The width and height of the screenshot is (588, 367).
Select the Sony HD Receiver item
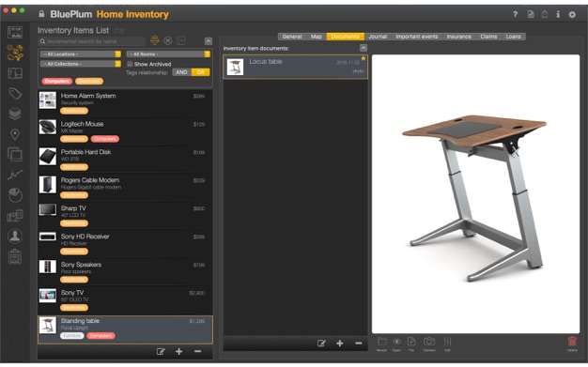click(125, 243)
